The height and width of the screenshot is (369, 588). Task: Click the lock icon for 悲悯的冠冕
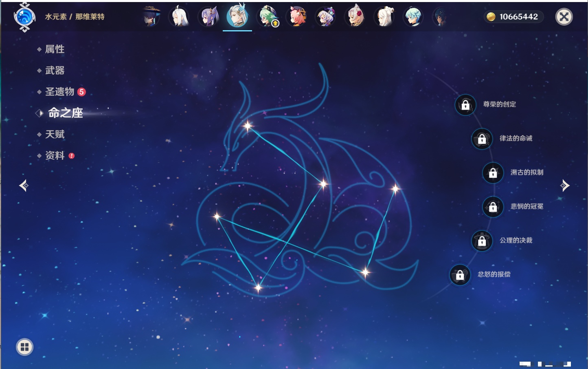click(x=493, y=207)
